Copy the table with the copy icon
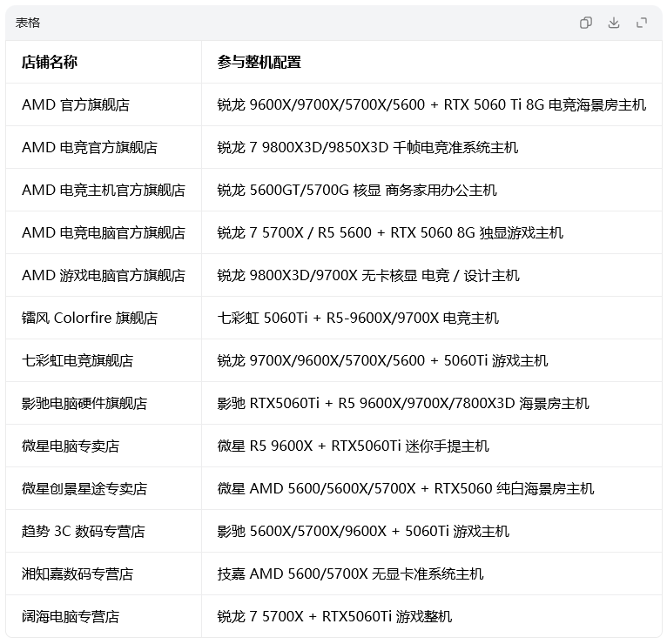The height and width of the screenshot is (644, 667). [x=586, y=23]
